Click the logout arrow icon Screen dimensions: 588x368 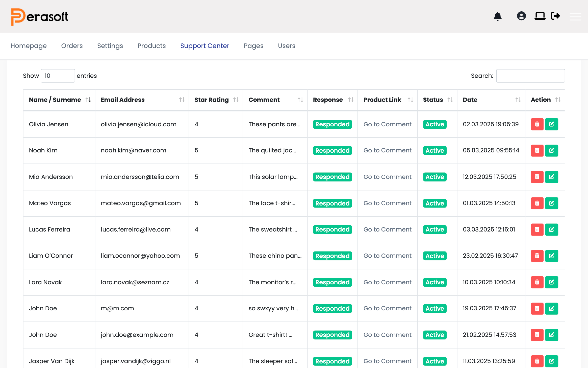555,16
